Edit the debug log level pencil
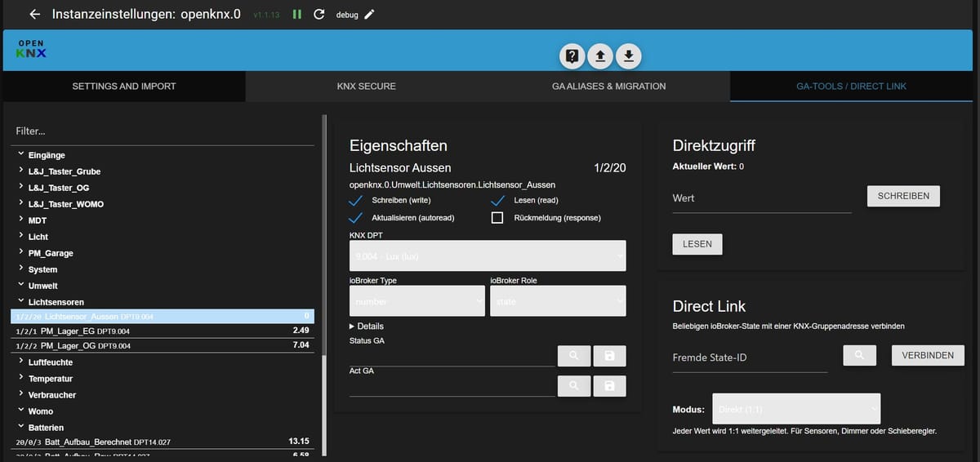This screenshot has width=980, height=462. click(x=369, y=15)
